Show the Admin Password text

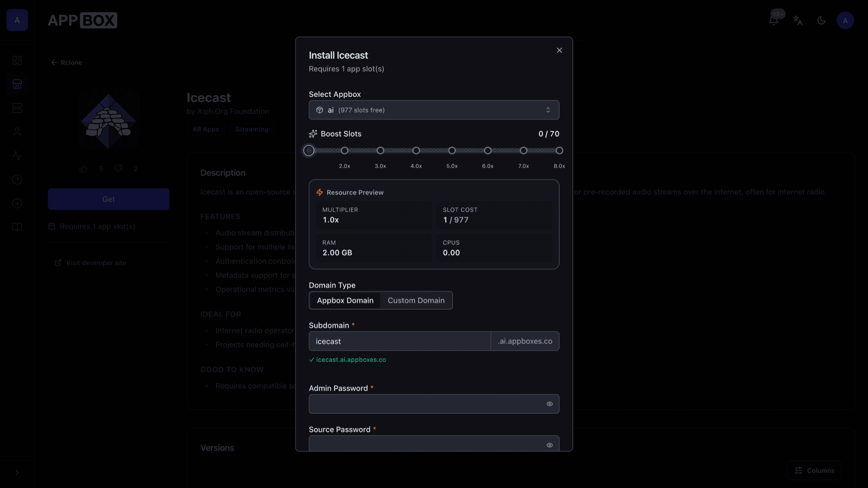coord(549,404)
